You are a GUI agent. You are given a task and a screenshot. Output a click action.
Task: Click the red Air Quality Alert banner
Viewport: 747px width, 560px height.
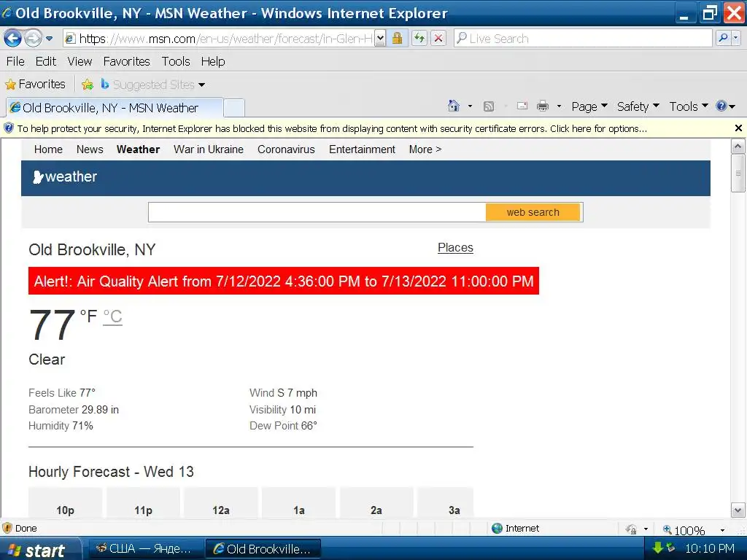(x=284, y=281)
